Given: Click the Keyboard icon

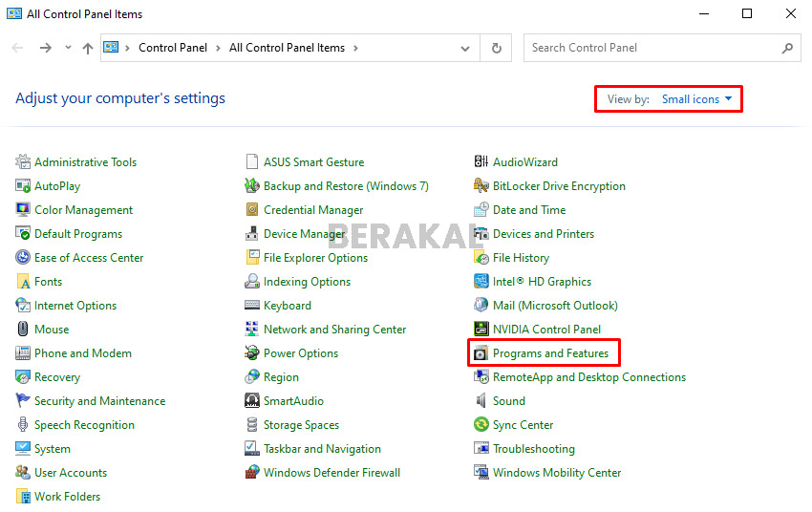Looking at the screenshot, I should [x=251, y=305].
